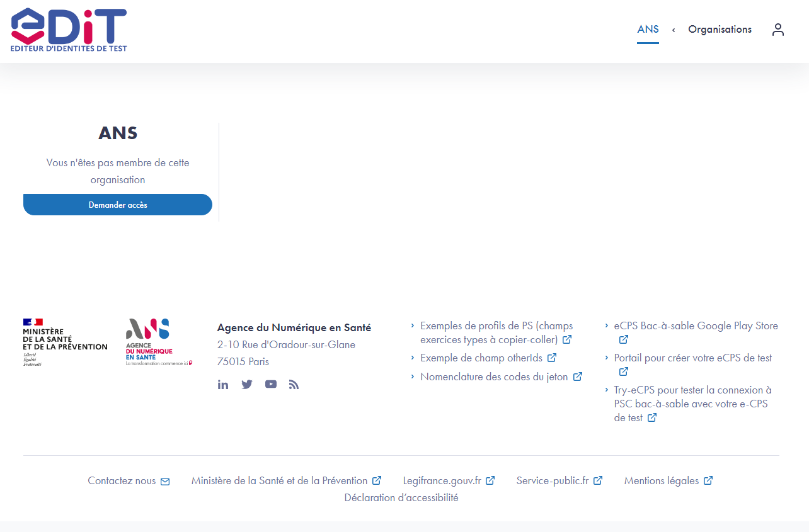The height and width of the screenshot is (532, 809).
Task: Open eCPS Bac-à-sable Google Play Store link
Action: pyautogui.click(x=696, y=326)
